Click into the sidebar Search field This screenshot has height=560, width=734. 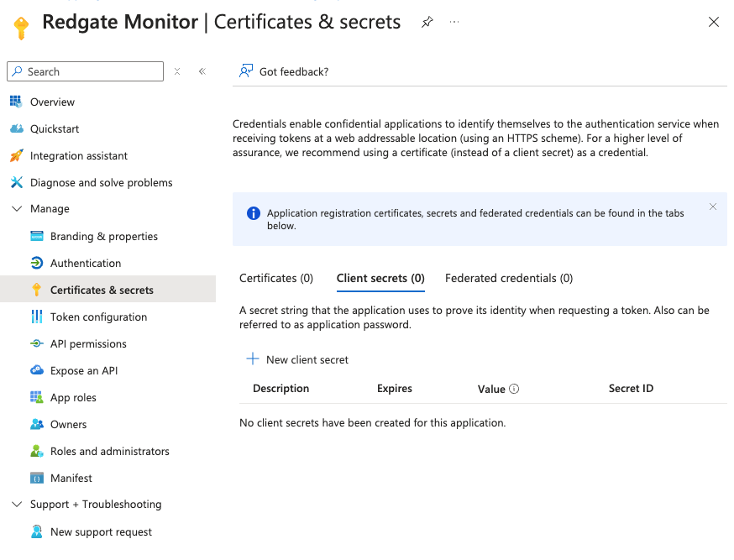[x=92, y=71]
